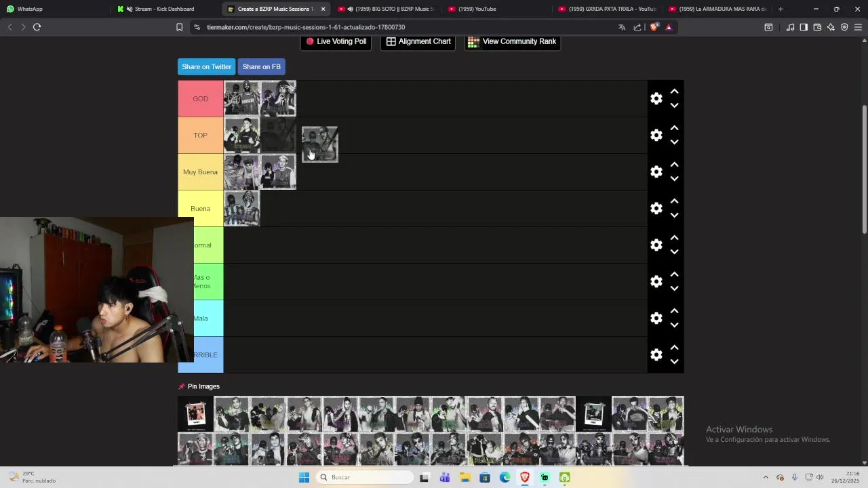This screenshot has width=868, height=488.
Task: Open Windows Start menu
Action: coord(304,477)
